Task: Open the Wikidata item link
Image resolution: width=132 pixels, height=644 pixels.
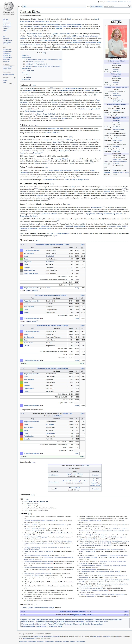Action: 6,61
